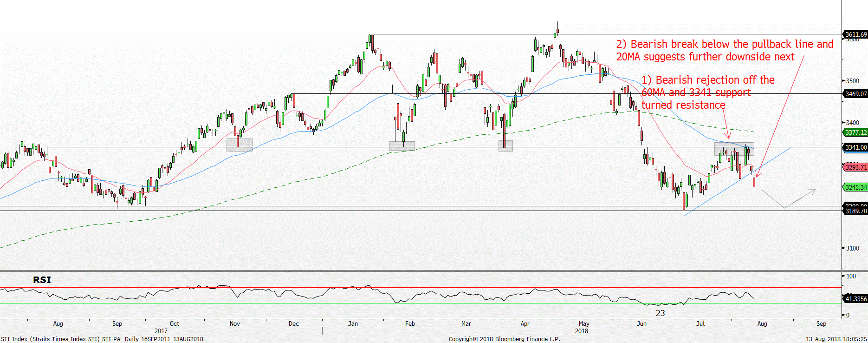The width and height of the screenshot is (868, 343).
Task: Select the green 3245.34 last price label
Action: (x=855, y=187)
